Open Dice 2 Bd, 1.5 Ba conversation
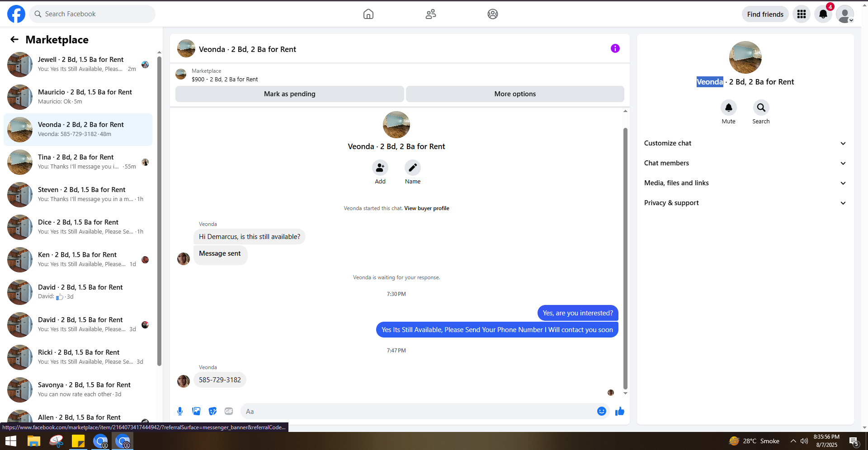 coord(78,227)
